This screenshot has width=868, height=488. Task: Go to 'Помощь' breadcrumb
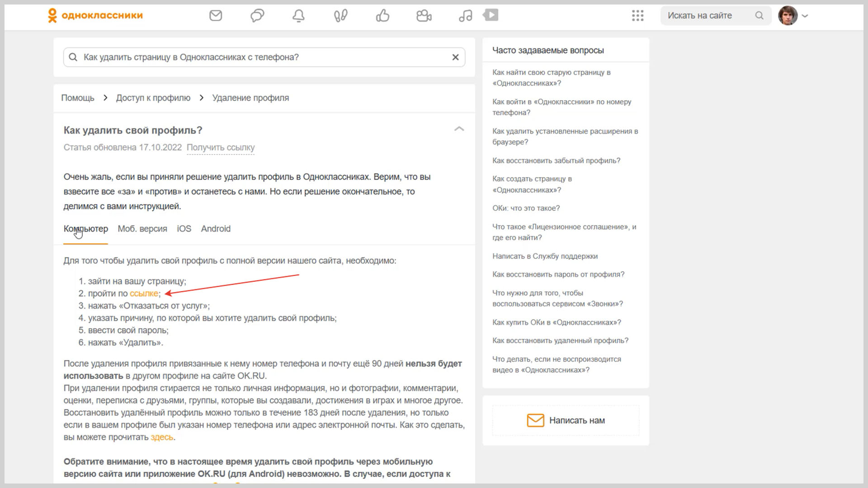(x=78, y=98)
